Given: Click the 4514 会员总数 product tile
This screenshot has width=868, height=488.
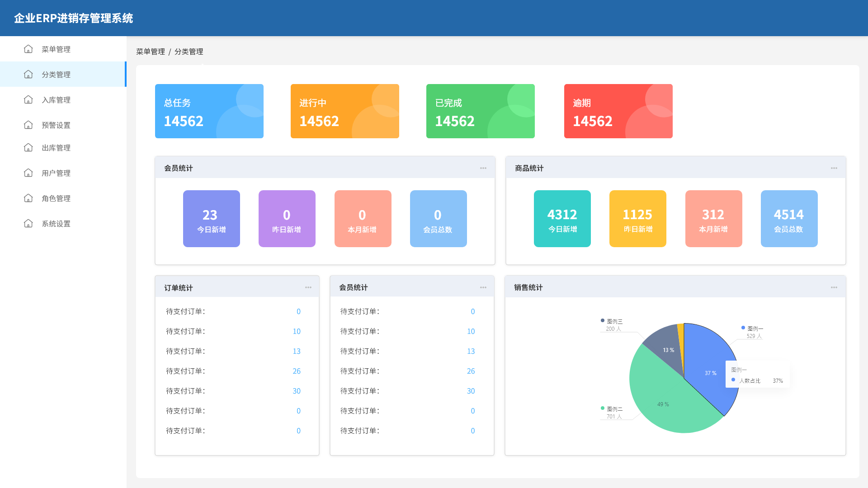Looking at the screenshot, I should coord(789,219).
